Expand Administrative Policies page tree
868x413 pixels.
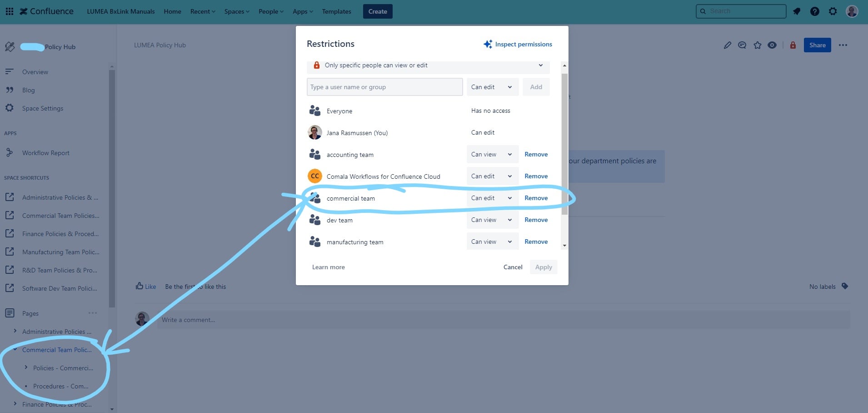(15, 331)
